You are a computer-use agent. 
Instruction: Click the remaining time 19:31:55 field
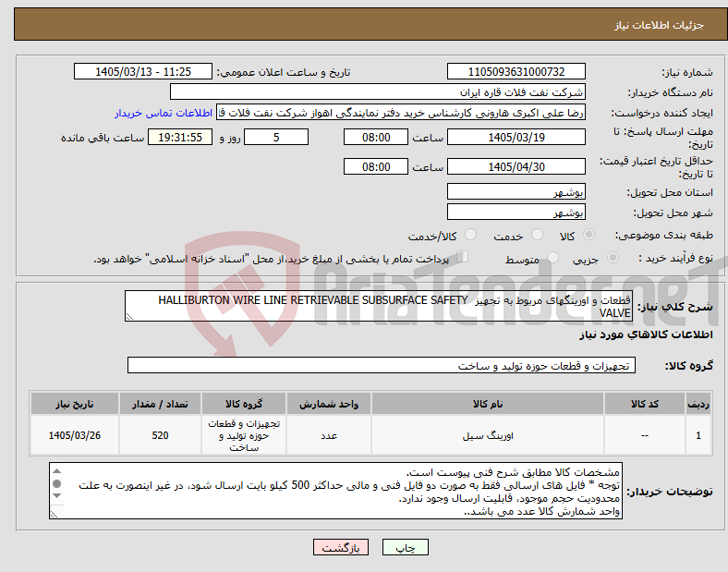point(180,137)
